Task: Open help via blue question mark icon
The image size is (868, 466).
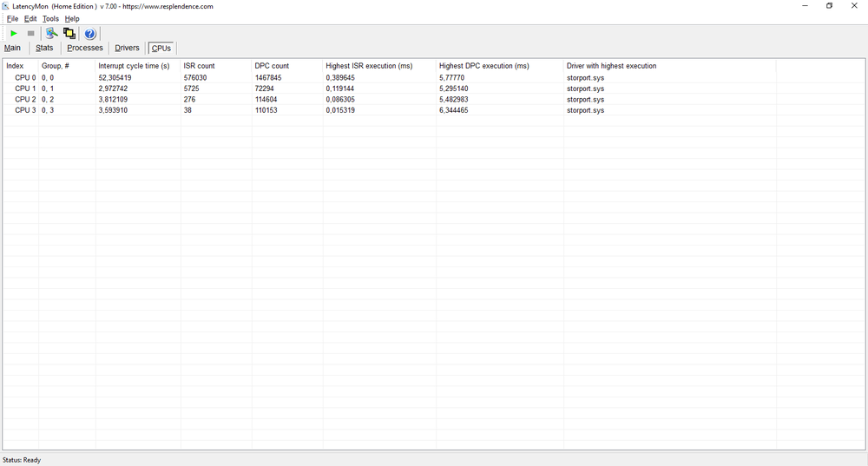Action: point(90,33)
